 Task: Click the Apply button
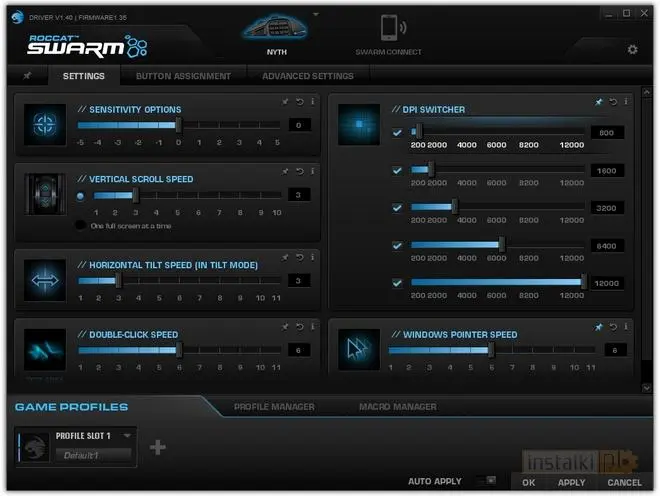click(571, 483)
